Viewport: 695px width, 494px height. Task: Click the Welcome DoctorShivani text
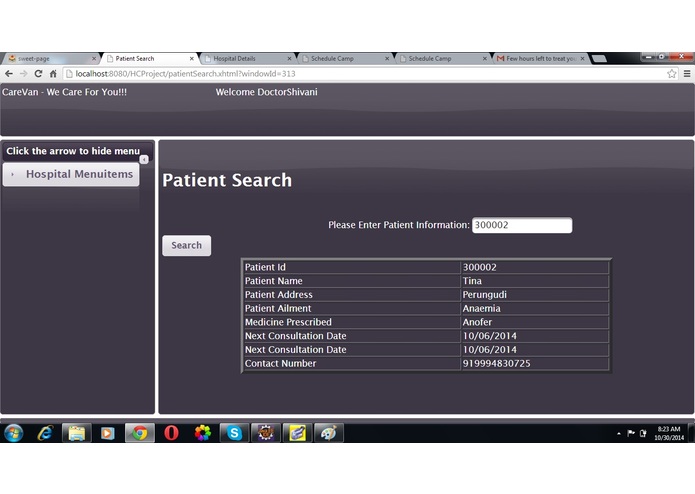266,92
